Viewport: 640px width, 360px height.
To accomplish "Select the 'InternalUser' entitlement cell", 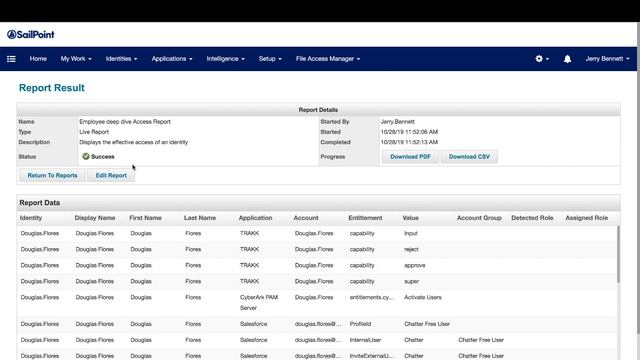I will [x=365, y=340].
